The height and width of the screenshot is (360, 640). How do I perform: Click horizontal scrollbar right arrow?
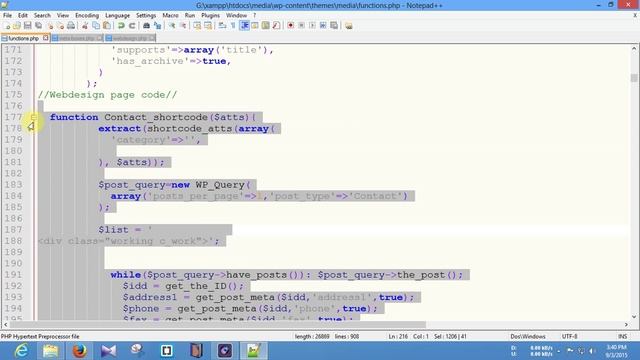click(x=626, y=324)
